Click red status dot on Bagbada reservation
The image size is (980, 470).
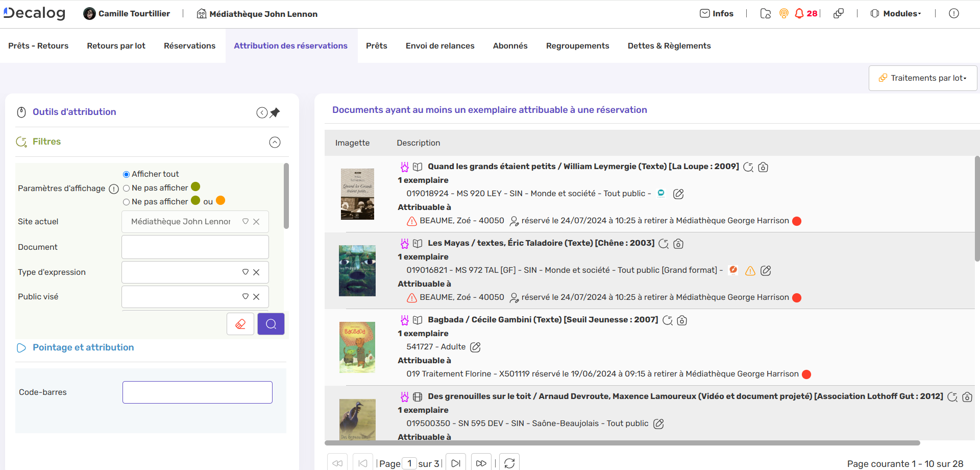pos(806,374)
